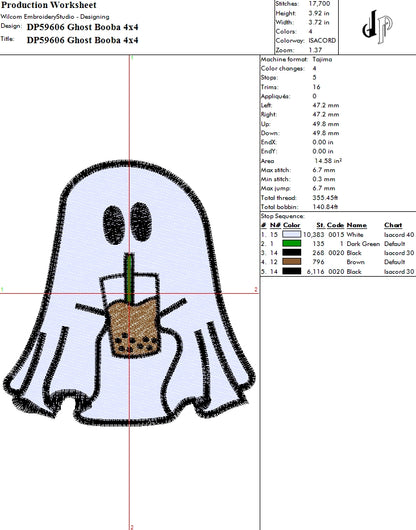The height and width of the screenshot is (530, 416).
Task: Click the chart 'Isacord 40' in stop 1
Action: coord(399,234)
